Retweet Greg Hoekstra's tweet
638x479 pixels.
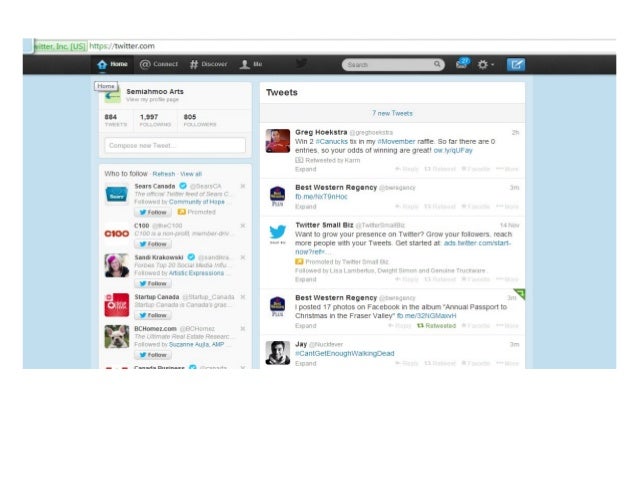pyautogui.click(x=440, y=169)
